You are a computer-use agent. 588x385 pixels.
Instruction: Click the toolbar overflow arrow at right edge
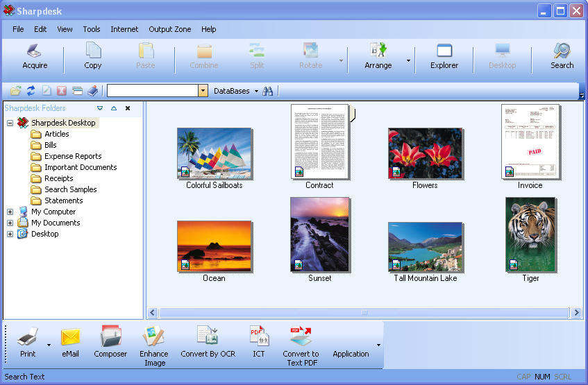click(x=582, y=96)
